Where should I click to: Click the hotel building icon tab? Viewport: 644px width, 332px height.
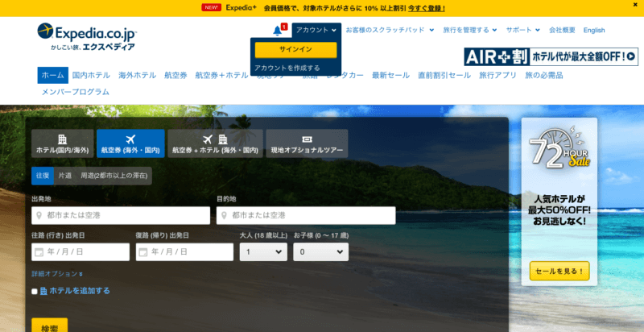tap(63, 139)
